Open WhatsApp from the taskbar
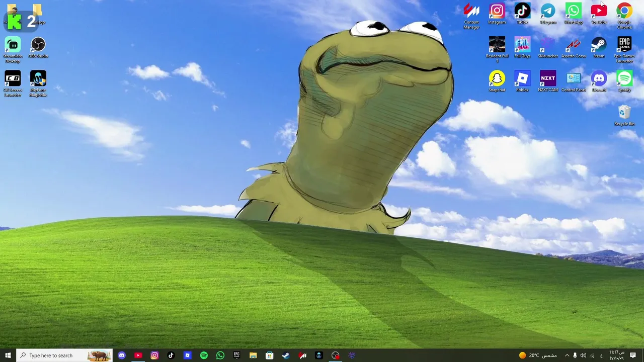The image size is (644, 362). coord(220,355)
